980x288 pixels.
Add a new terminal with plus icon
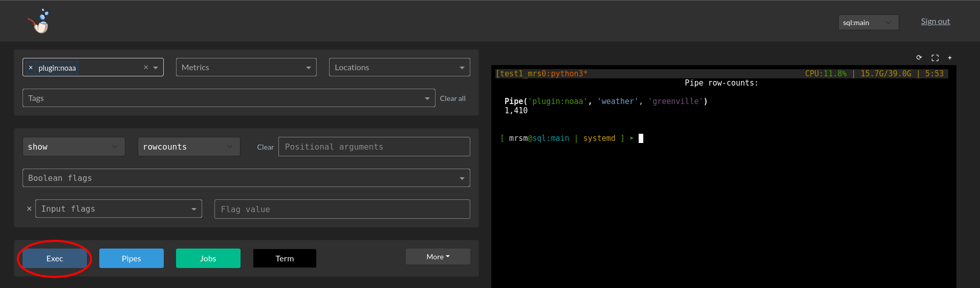coord(950,57)
